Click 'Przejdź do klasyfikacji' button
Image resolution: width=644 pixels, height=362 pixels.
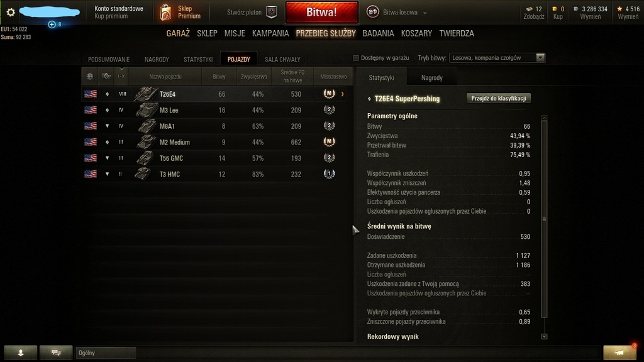pyautogui.click(x=499, y=99)
